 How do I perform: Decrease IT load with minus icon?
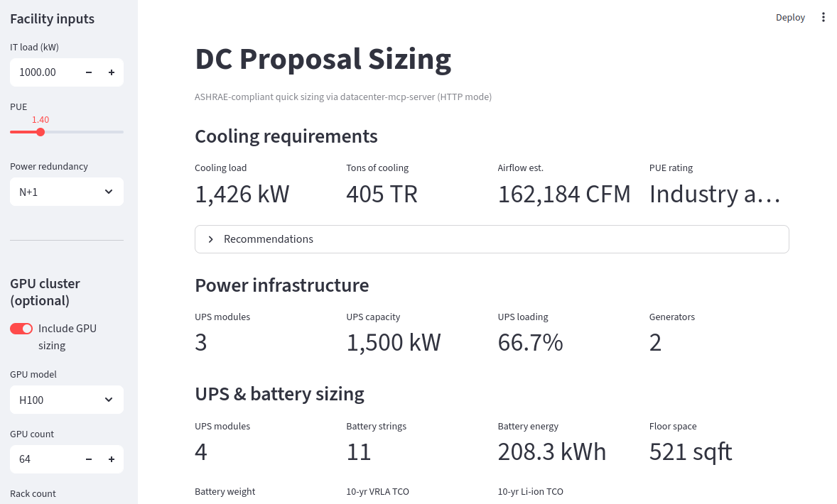pos(89,72)
